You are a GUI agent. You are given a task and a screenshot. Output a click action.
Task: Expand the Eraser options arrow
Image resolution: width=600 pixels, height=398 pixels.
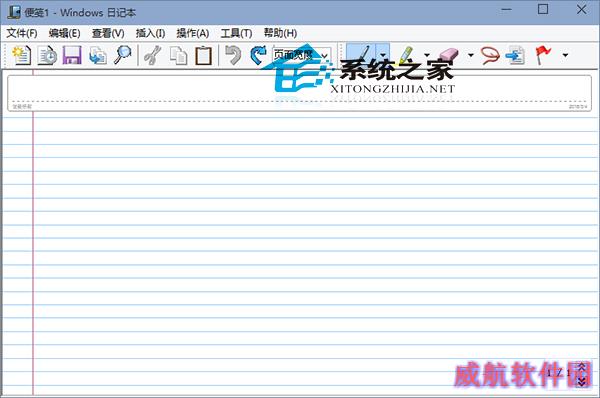(471, 55)
